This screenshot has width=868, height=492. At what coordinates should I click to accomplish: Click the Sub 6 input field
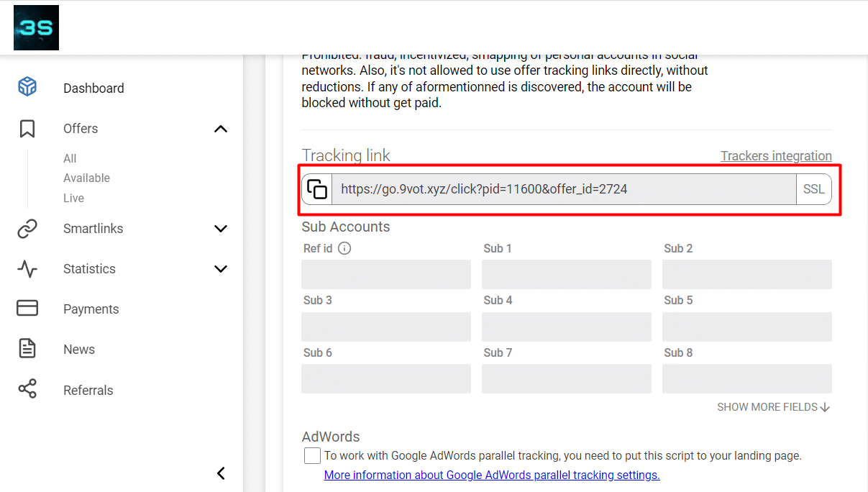tap(386, 378)
